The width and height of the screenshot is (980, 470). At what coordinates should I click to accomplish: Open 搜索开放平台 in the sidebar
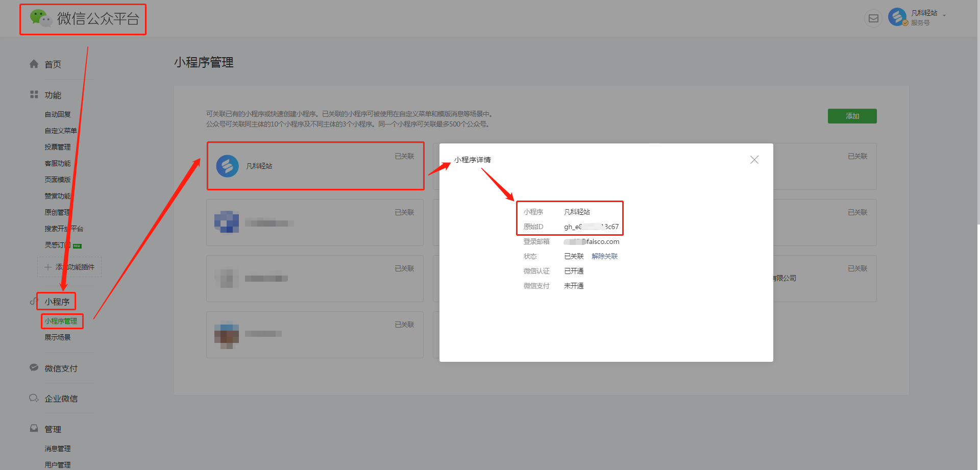tap(64, 229)
